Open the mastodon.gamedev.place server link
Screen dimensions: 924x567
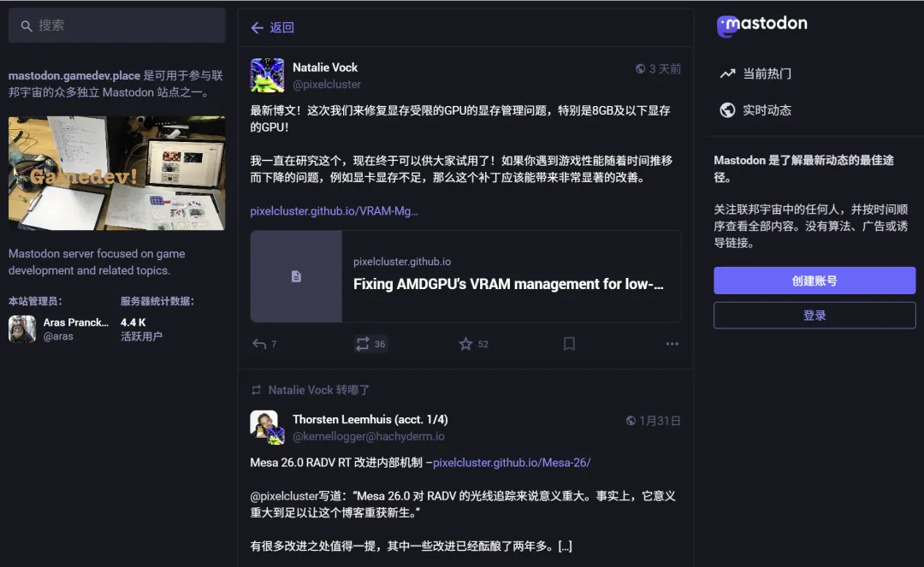[74, 75]
